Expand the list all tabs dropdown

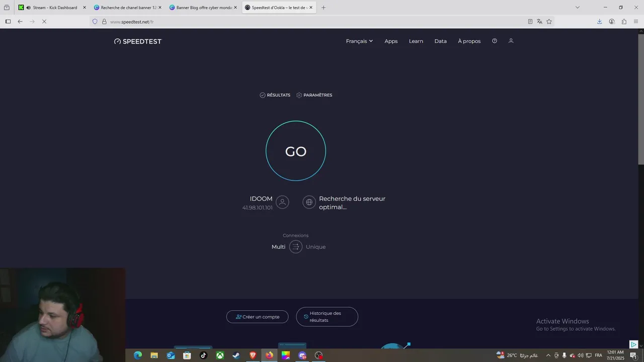coord(578,8)
